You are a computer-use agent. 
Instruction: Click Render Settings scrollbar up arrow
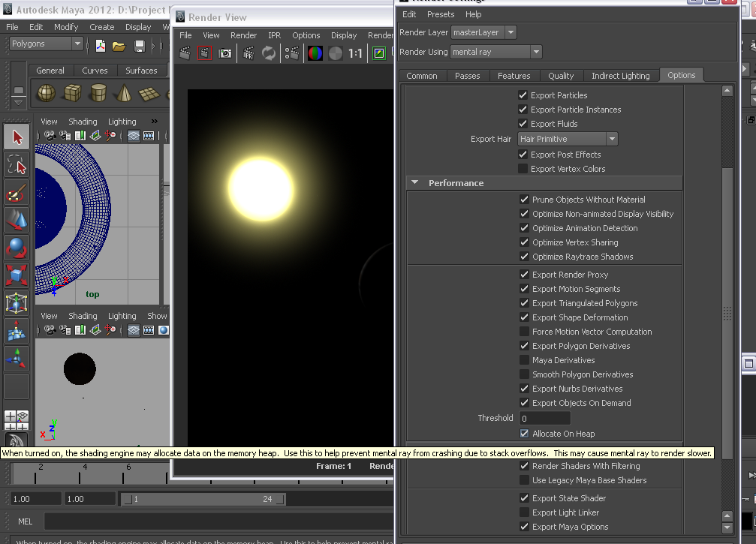coord(727,90)
